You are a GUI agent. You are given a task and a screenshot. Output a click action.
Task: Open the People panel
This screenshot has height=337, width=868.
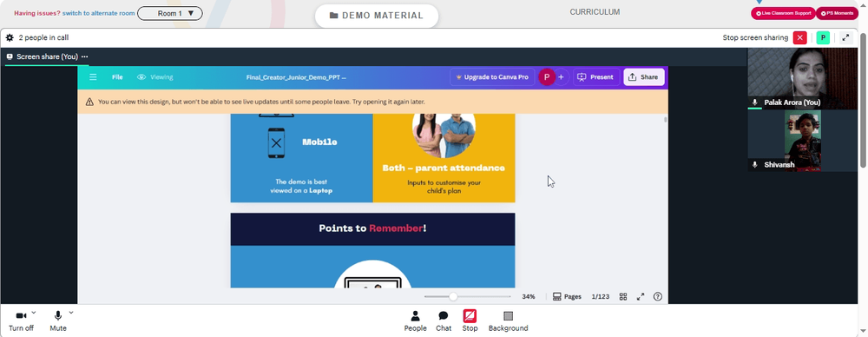tap(415, 320)
